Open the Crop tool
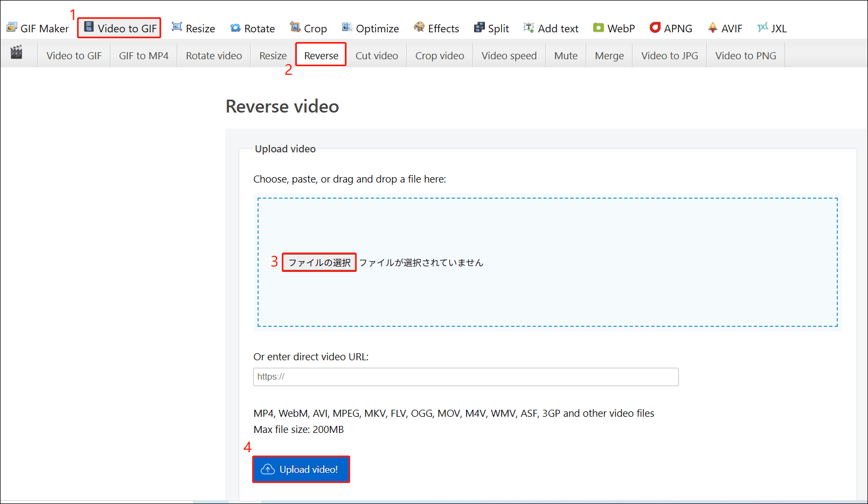Screen dimensions: 868x504 point(308,28)
